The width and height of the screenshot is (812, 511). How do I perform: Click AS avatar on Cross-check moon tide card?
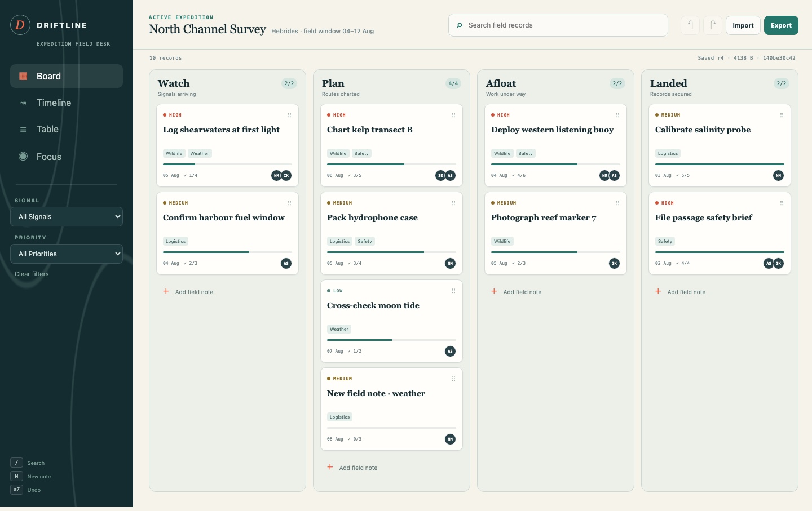point(450,351)
